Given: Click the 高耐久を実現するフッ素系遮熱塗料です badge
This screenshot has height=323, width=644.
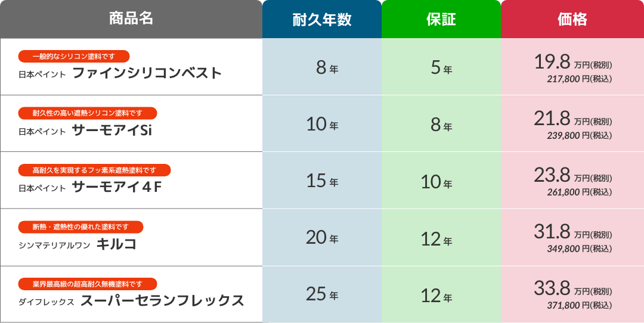Looking at the screenshot, I should pyautogui.click(x=94, y=170).
